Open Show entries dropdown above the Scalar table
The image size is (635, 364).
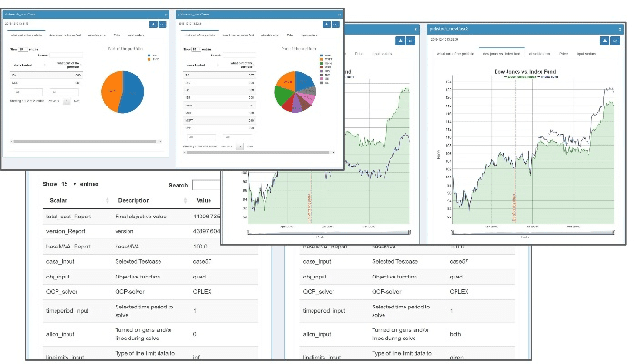[73, 184]
